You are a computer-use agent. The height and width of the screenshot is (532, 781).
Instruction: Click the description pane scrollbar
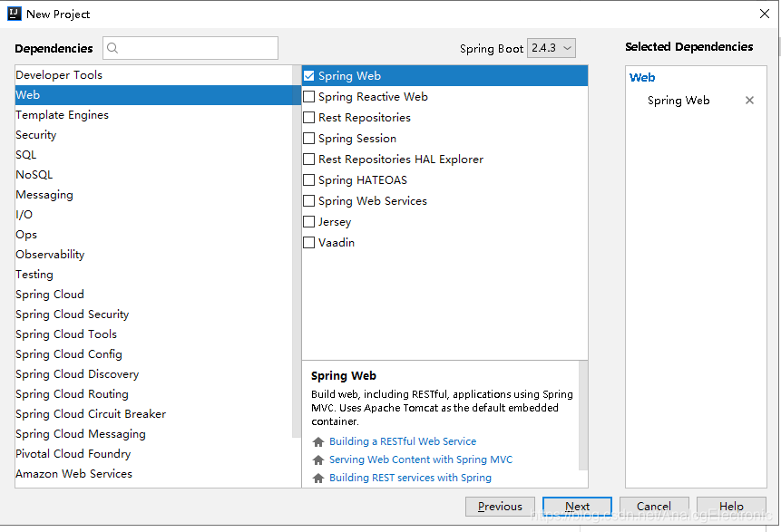[583, 416]
